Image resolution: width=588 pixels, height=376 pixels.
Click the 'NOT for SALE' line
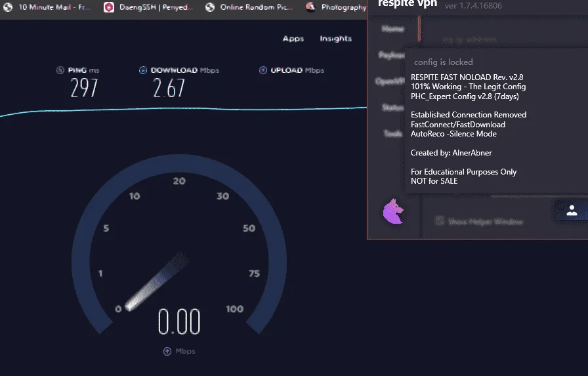point(434,181)
